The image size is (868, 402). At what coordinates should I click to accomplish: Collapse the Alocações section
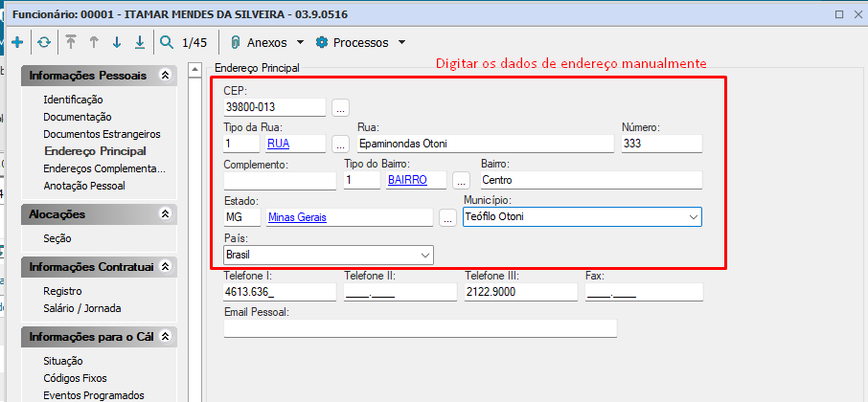[x=165, y=214]
